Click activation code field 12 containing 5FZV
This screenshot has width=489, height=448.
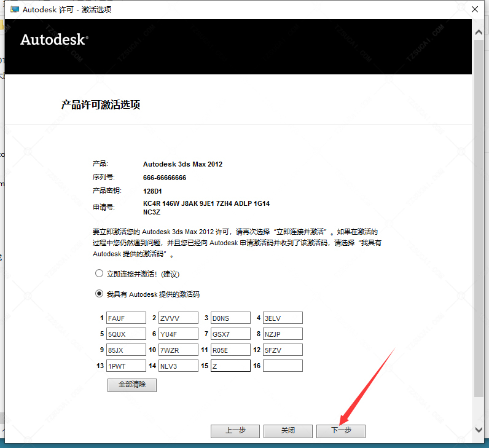(x=283, y=350)
